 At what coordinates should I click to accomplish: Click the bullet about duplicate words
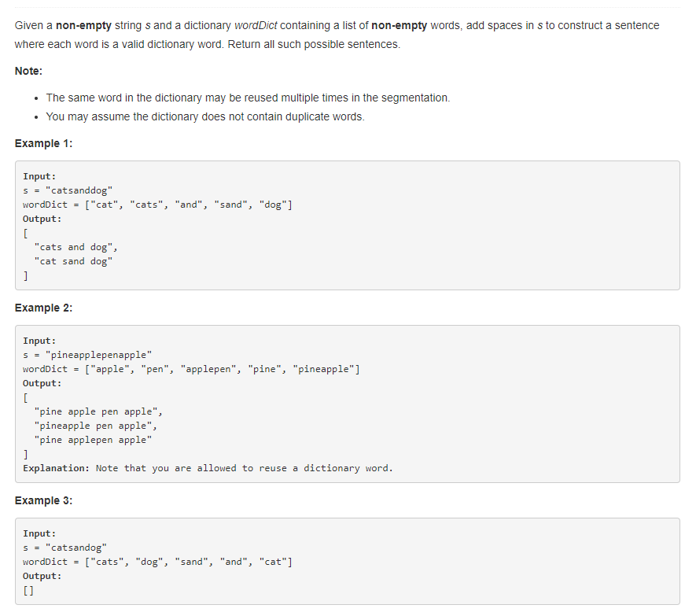[x=205, y=116]
